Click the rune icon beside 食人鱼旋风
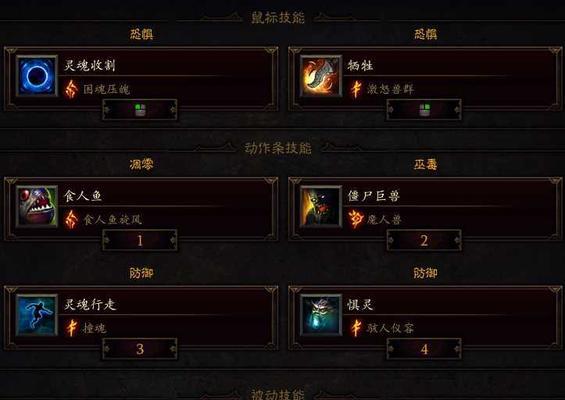This screenshot has height=400, width=565. (x=71, y=219)
